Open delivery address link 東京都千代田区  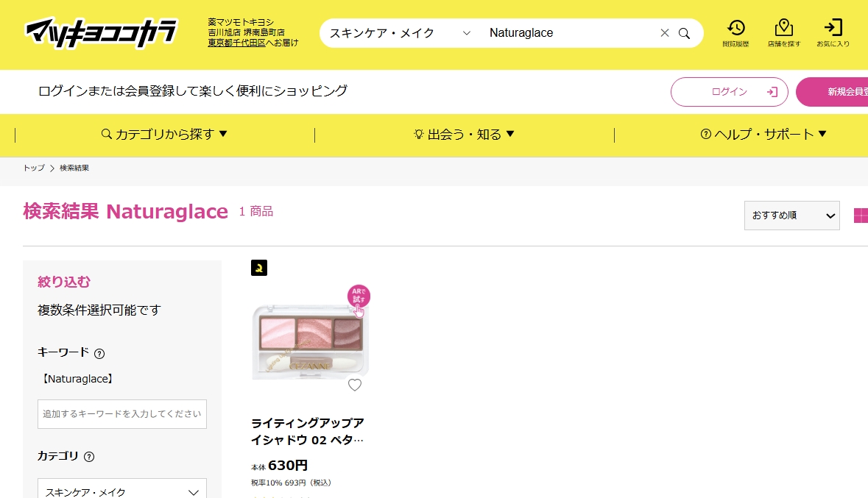(237, 43)
